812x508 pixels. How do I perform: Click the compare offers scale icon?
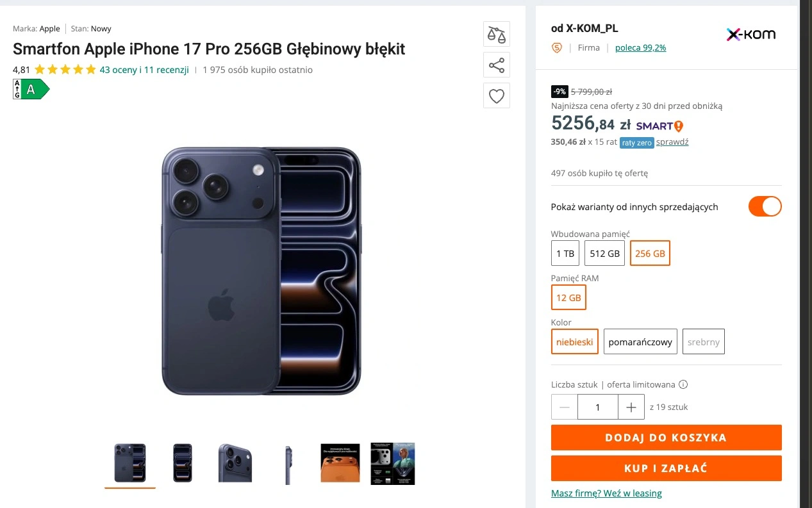tap(497, 35)
